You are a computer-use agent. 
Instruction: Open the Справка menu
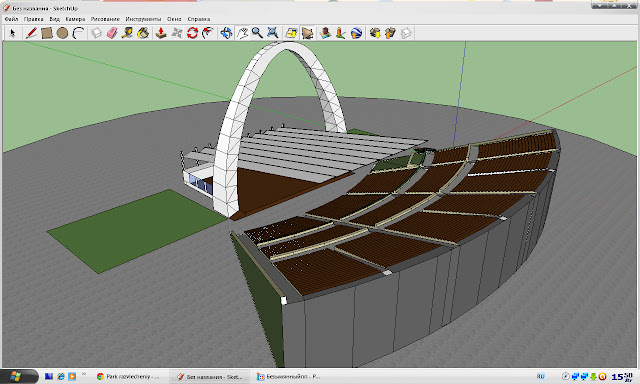point(199,19)
